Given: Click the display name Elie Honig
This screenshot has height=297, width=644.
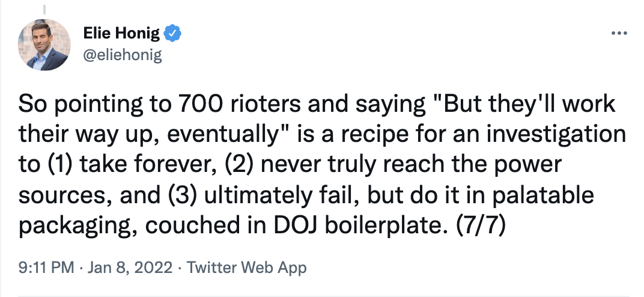Looking at the screenshot, I should tap(121, 33).
